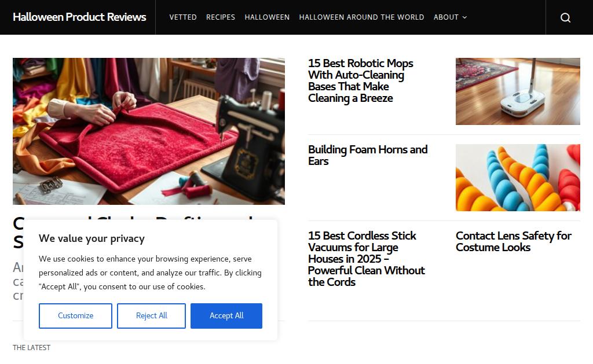Click the Reject All cookies button
This screenshot has width=593, height=364.
click(x=151, y=316)
